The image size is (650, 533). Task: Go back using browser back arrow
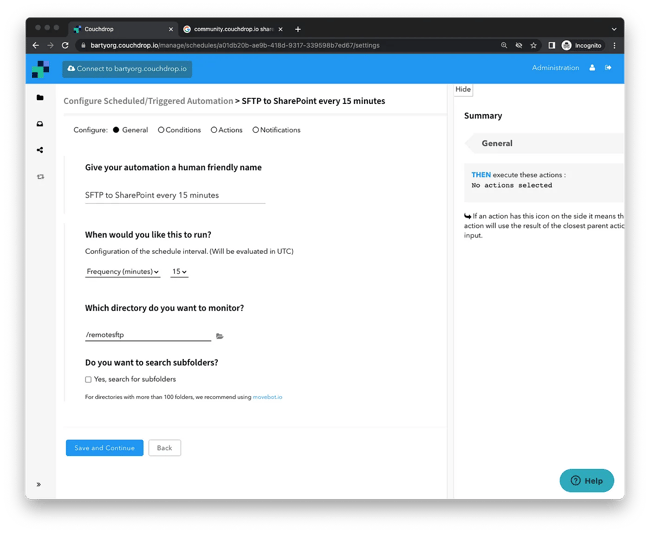(x=36, y=45)
